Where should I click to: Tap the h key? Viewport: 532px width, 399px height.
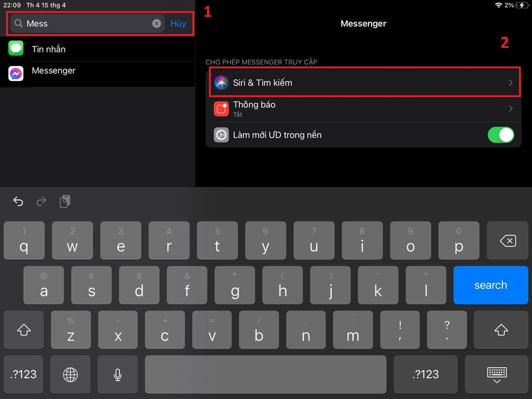(x=283, y=285)
